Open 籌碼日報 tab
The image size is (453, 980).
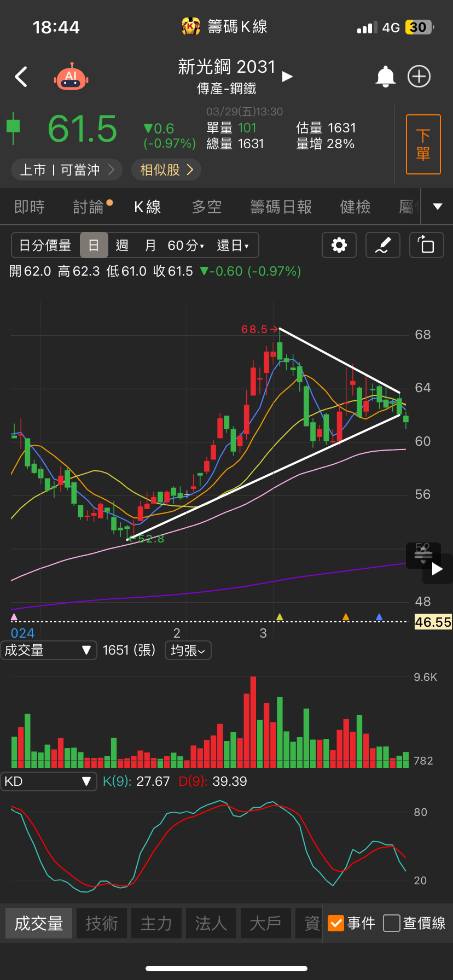281,207
